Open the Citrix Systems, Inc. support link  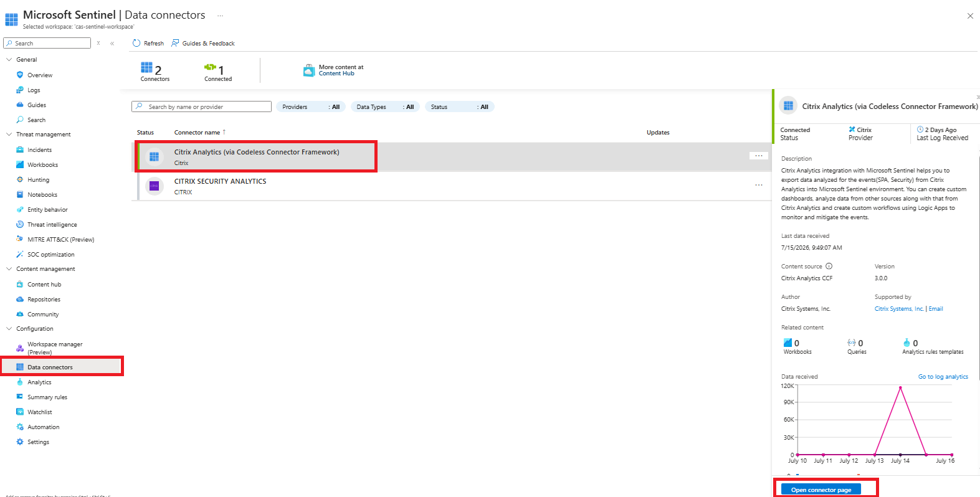pyautogui.click(x=898, y=309)
